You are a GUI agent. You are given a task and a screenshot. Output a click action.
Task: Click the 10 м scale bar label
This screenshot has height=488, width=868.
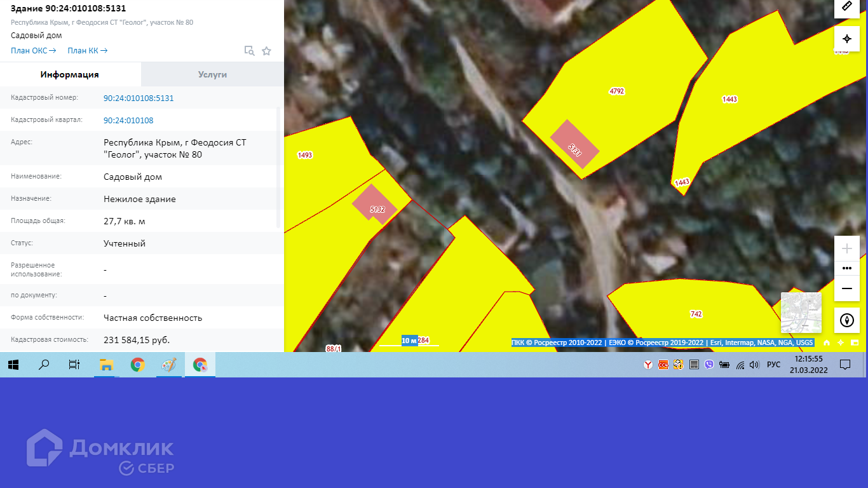[409, 341]
